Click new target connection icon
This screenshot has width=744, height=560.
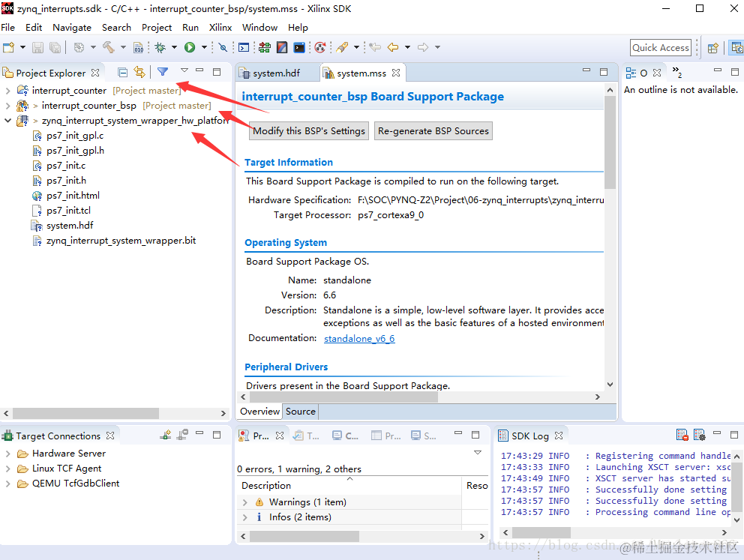point(166,435)
